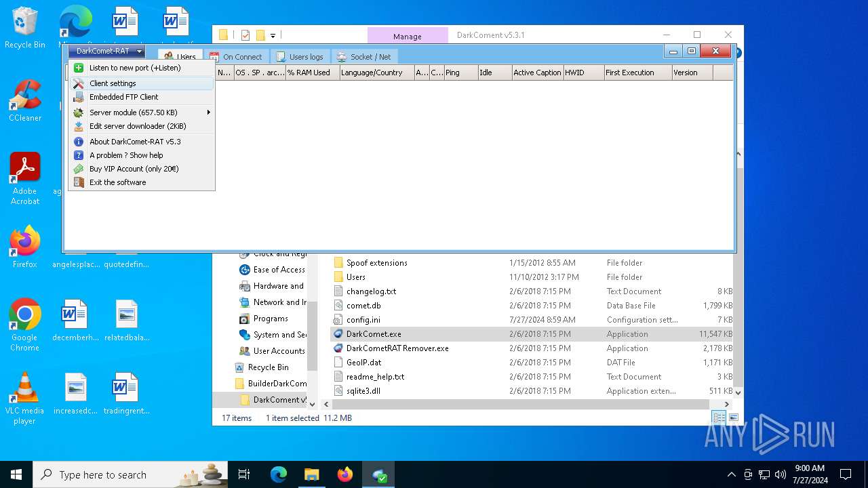Select the relatedbala... image file on desktop
868x488 pixels.
click(x=127, y=321)
